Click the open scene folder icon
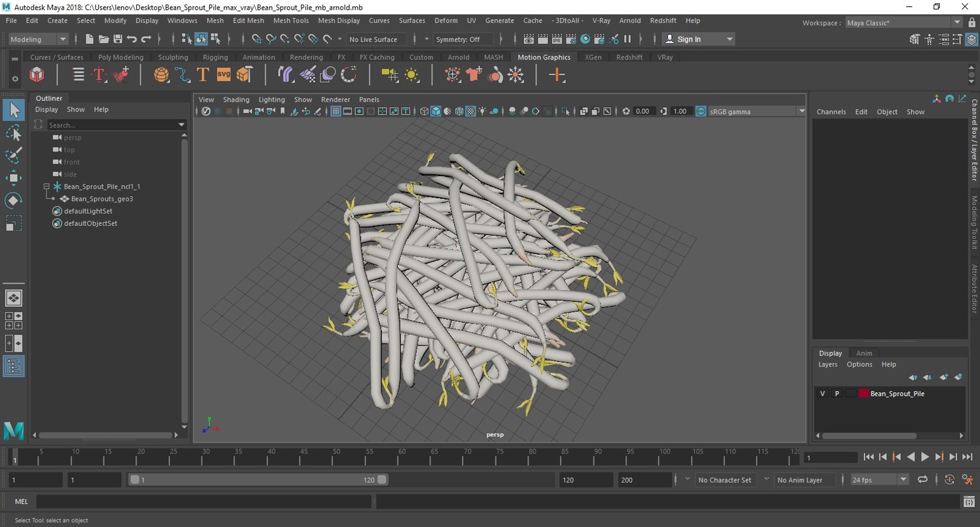 click(x=104, y=39)
